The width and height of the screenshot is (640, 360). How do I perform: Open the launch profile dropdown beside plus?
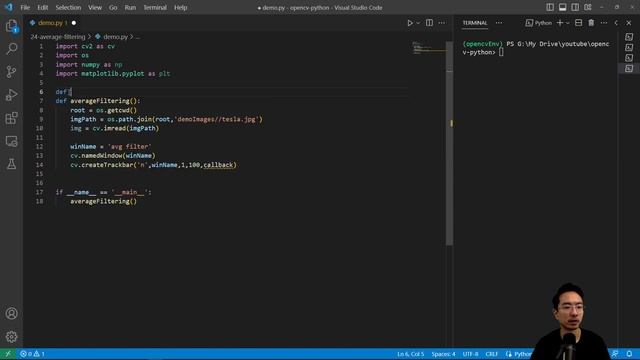point(568,23)
